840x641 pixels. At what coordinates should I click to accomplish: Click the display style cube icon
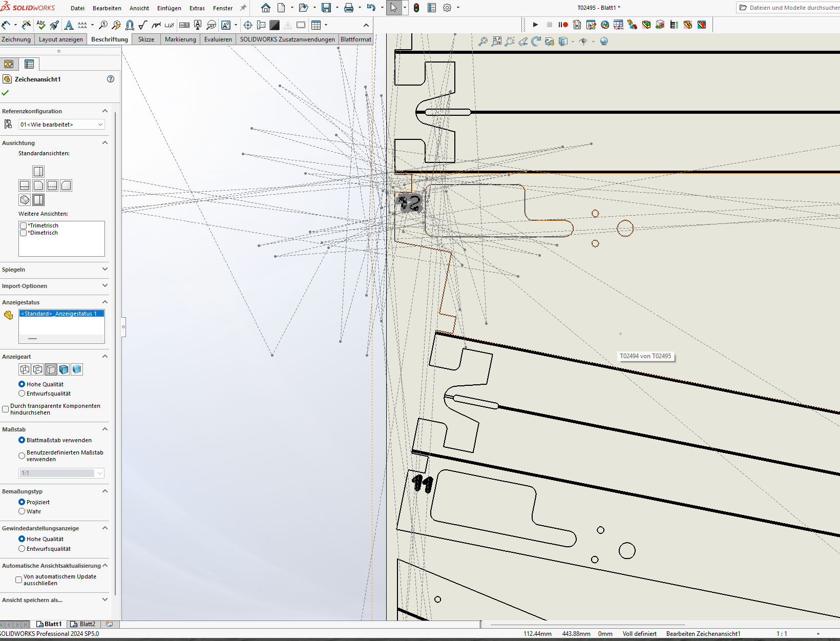(x=563, y=42)
